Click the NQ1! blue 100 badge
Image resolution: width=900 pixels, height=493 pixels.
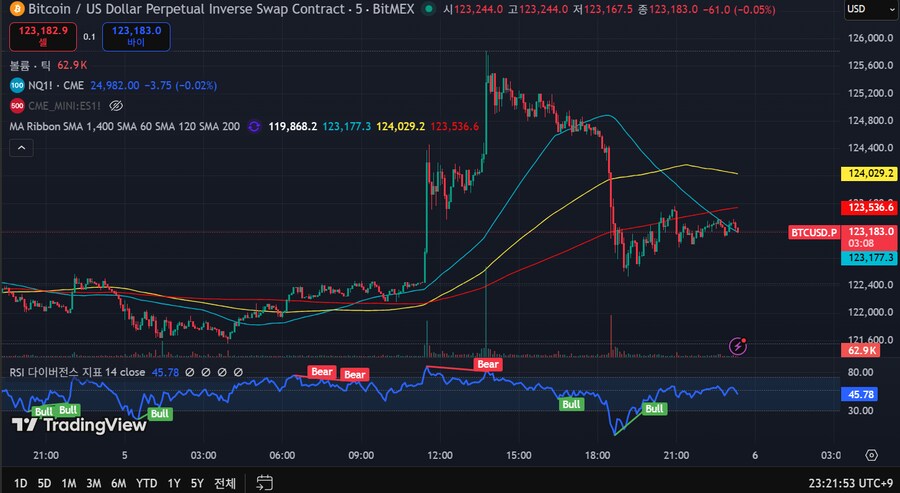pos(17,85)
